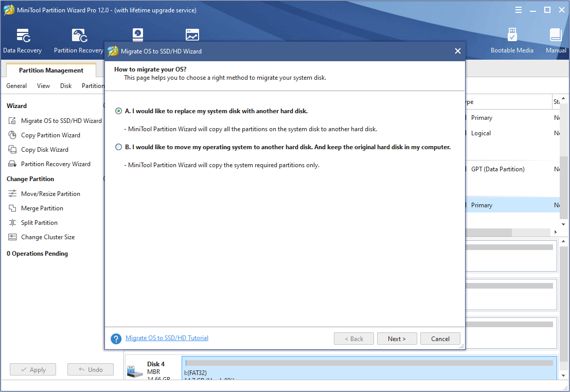
Task: Click the Wizard section header
Action: tap(17, 106)
